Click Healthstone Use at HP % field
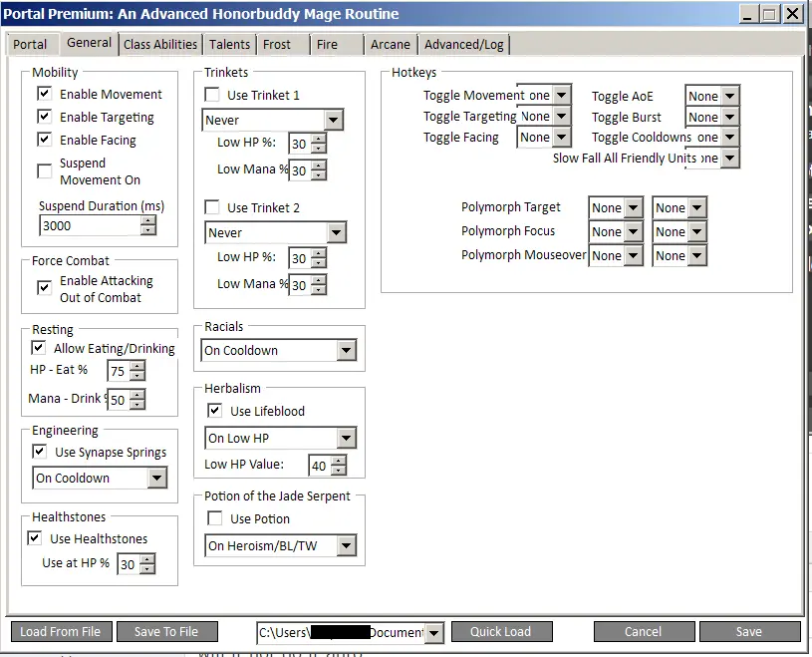The width and height of the screenshot is (812, 657). click(129, 564)
